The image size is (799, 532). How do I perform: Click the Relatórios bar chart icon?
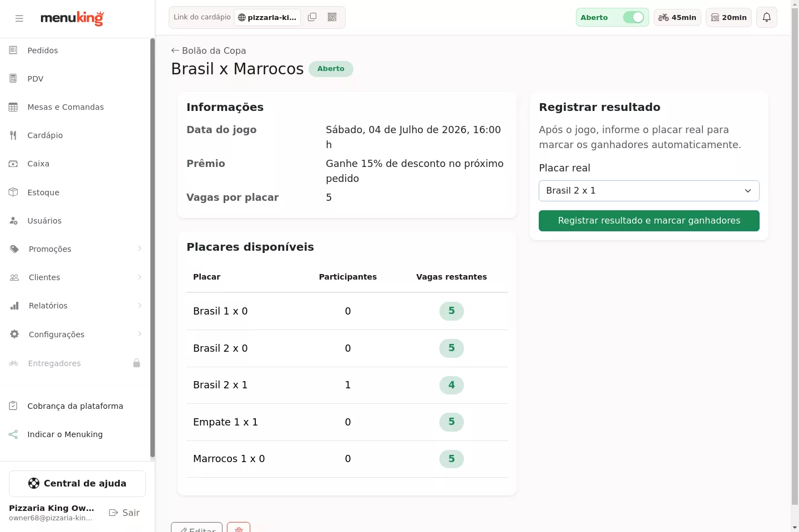point(14,306)
